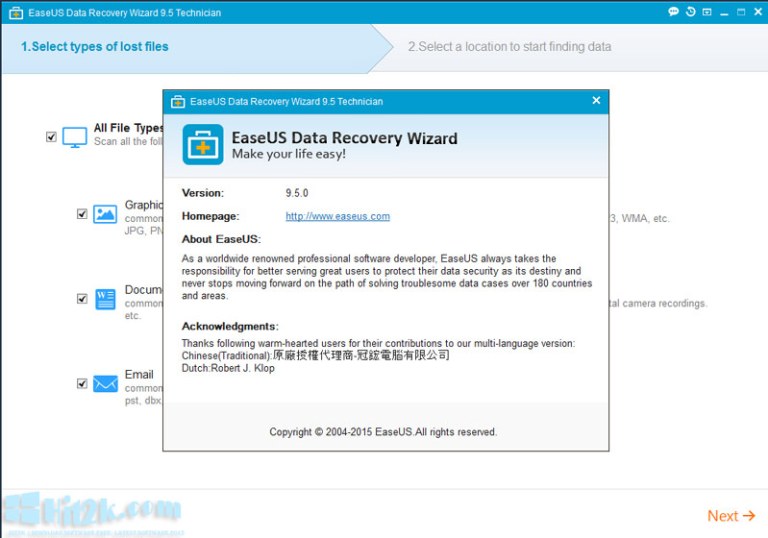Click the Version: label
The image size is (768, 538).
pos(203,193)
